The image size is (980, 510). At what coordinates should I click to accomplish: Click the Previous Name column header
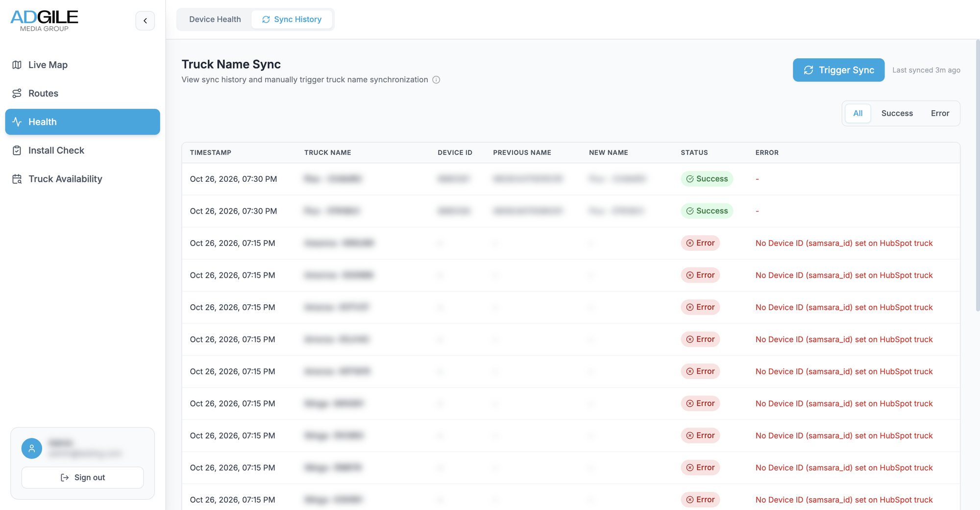pyautogui.click(x=522, y=152)
